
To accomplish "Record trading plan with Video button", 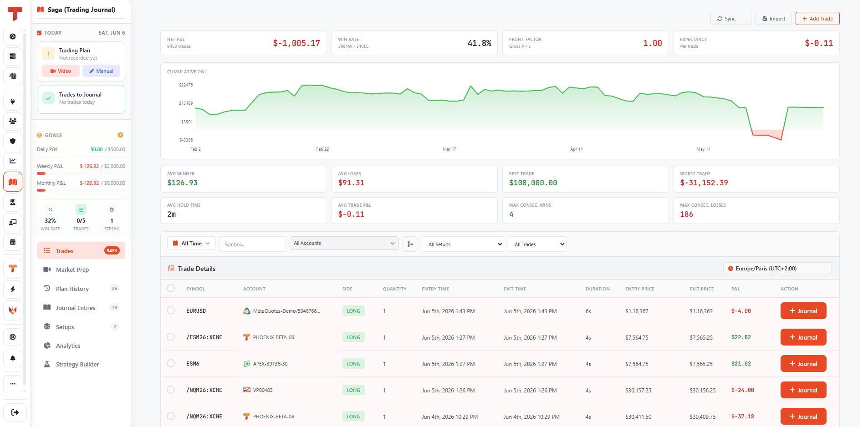I will pos(61,71).
